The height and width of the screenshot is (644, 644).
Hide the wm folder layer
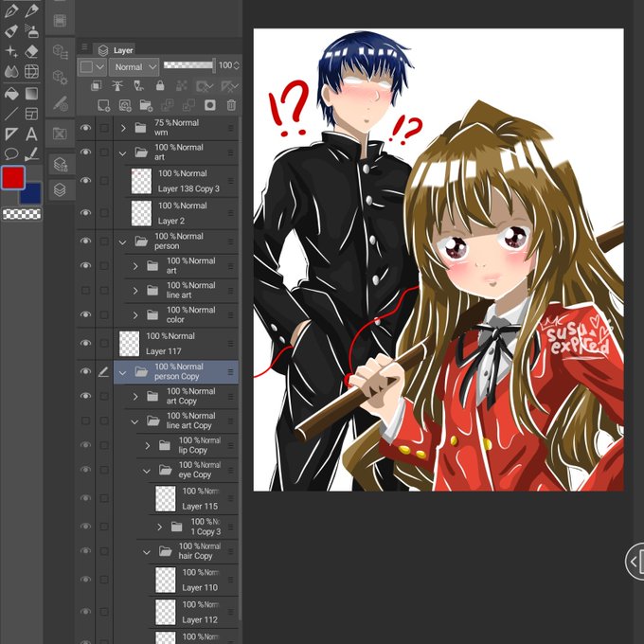click(85, 128)
